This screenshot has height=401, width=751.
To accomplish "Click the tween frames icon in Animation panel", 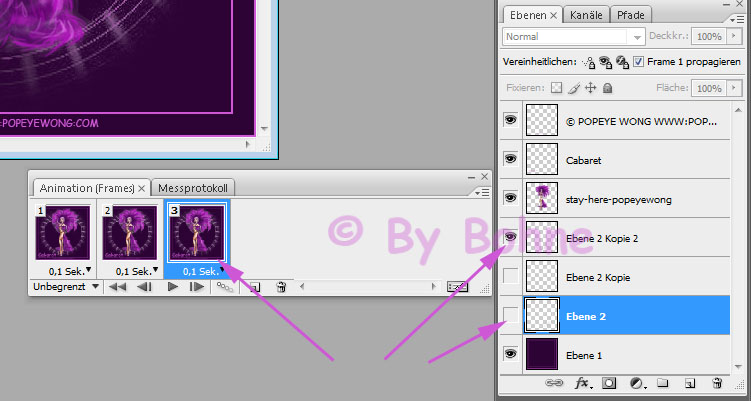I will tap(227, 287).
